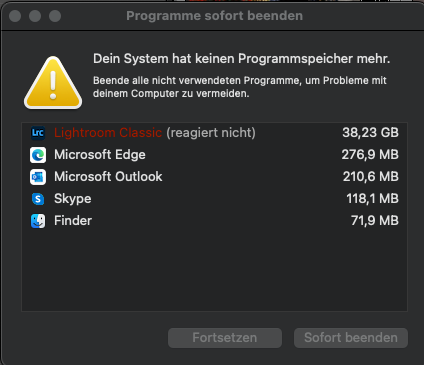Select Lightroom Classic (reagiert nicht) row
Screen dimensions: 424x365
214,133
